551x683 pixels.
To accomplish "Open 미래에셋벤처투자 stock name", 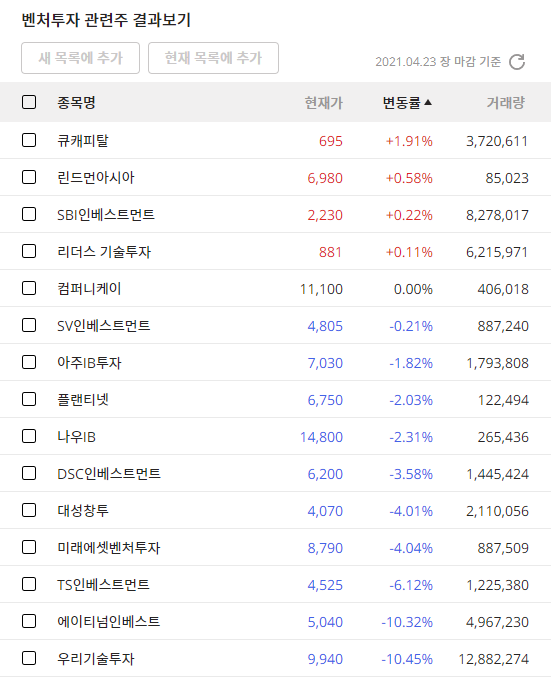I will click(x=109, y=548).
